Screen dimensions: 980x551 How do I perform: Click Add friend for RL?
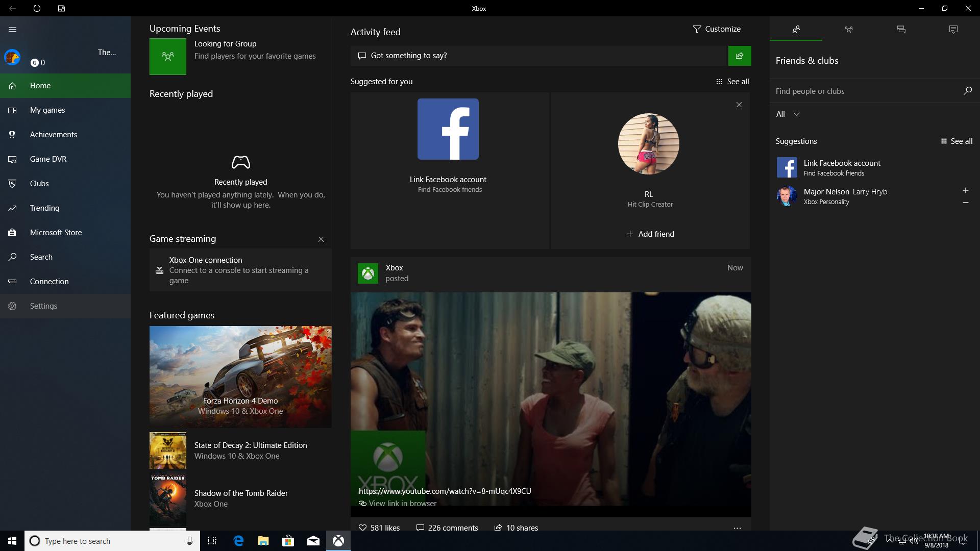[650, 234]
